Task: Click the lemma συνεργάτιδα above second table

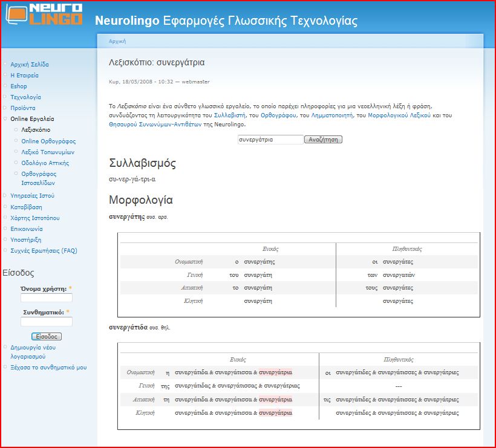Action: pos(128,327)
